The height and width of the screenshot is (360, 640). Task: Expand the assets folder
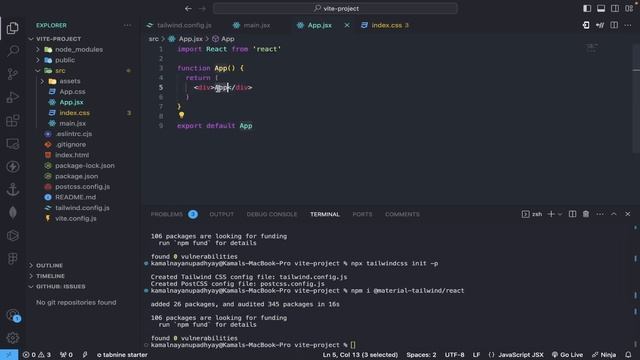pos(42,81)
